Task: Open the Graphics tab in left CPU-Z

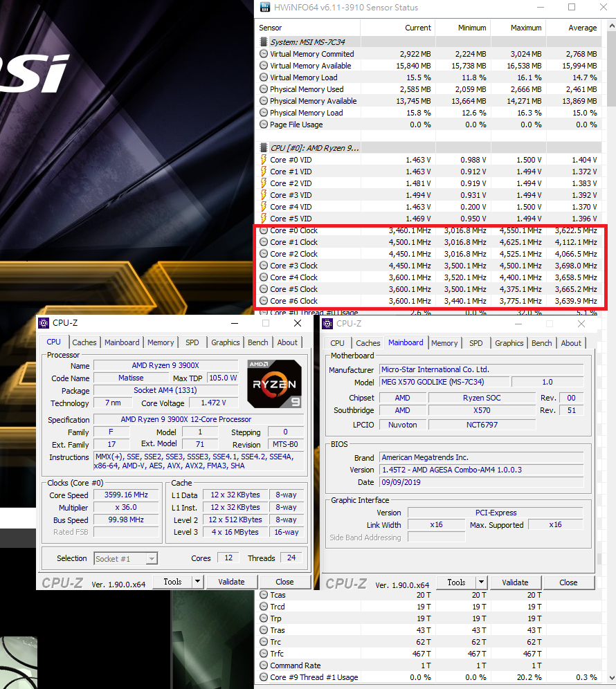Action: coord(225,342)
